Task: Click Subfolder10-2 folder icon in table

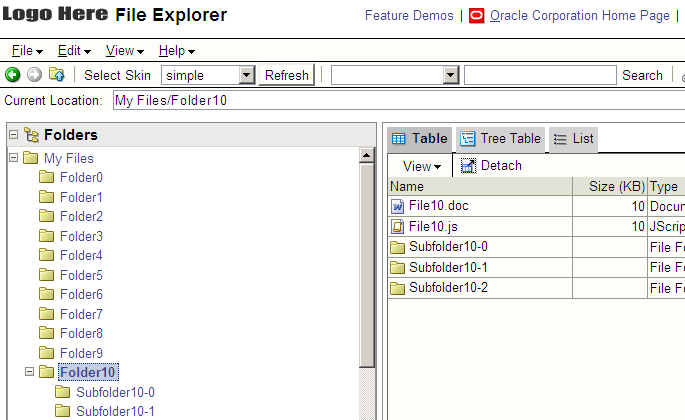Action: coord(398,288)
